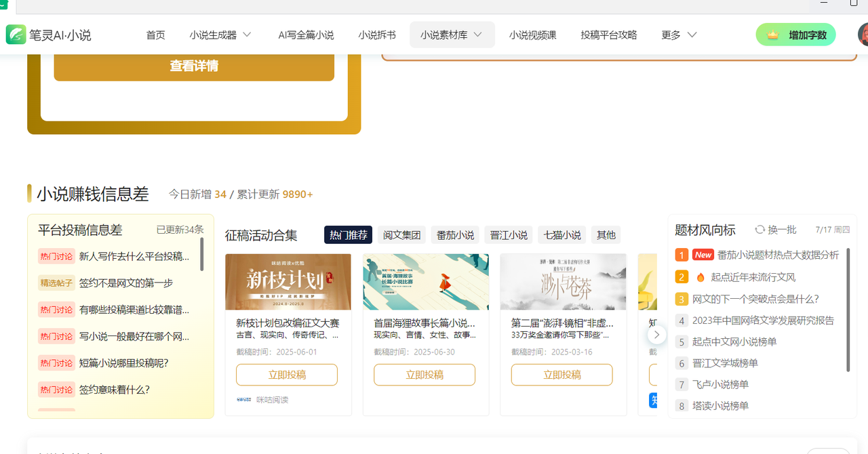Image resolution: width=868 pixels, height=454 pixels.
Task: Click the 已更新34条 label
Action: [x=180, y=230]
